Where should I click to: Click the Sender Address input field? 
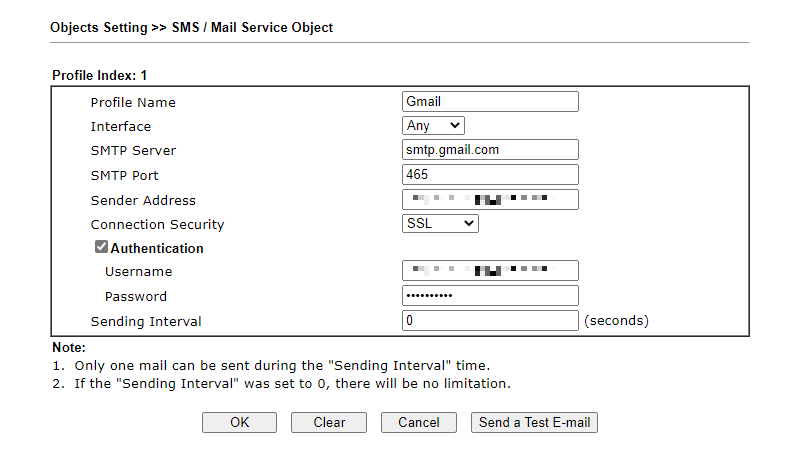tap(490, 199)
